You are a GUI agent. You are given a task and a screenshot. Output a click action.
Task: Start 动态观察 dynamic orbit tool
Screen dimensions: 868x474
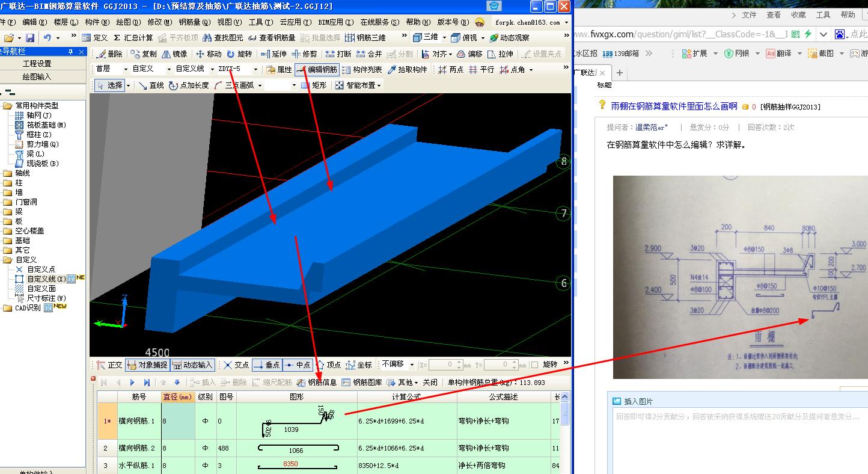[509, 37]
